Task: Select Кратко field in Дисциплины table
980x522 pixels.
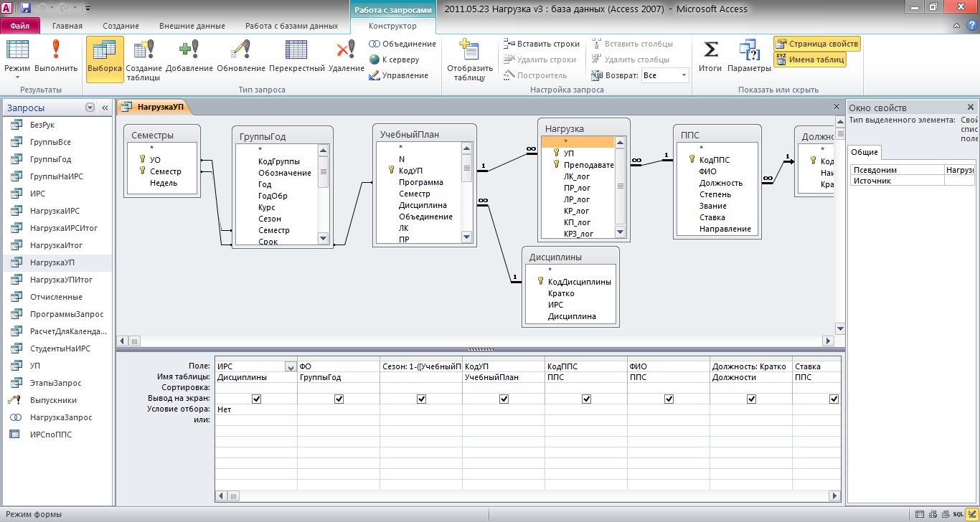Action: 561,293
